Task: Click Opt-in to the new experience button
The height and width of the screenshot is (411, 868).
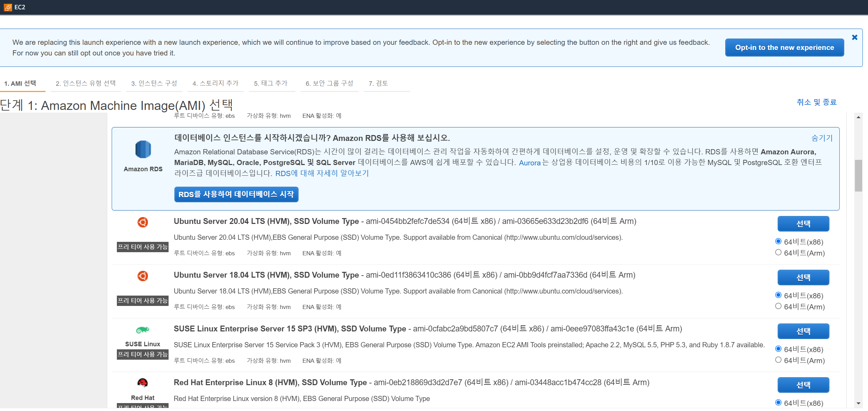Action: point(784,48)
